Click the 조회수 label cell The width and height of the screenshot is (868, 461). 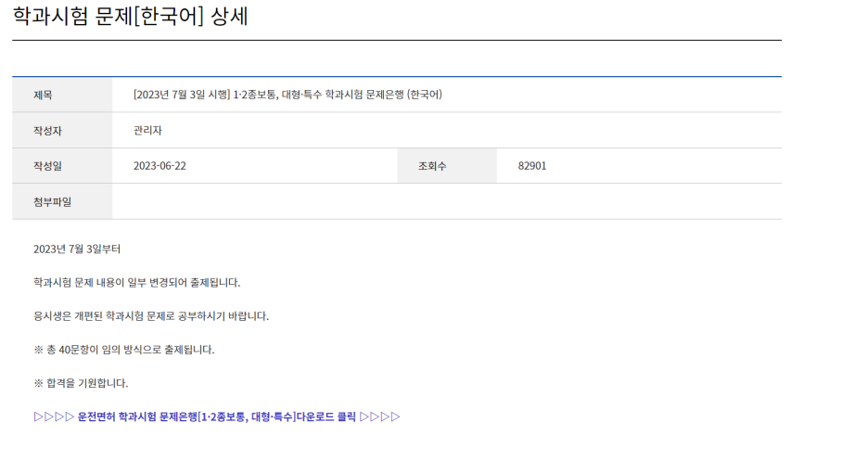[447, 166]
